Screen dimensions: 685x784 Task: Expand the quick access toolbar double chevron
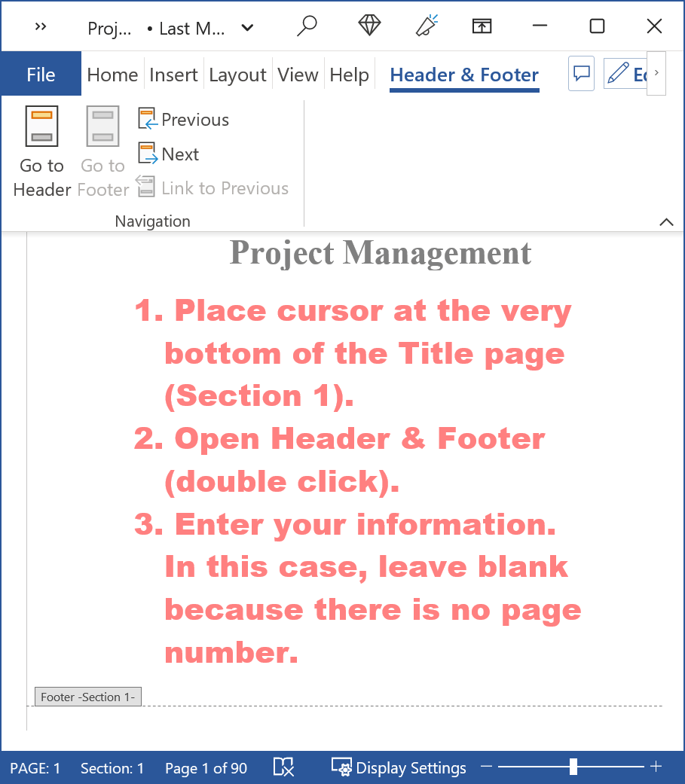tap(41, 26)
